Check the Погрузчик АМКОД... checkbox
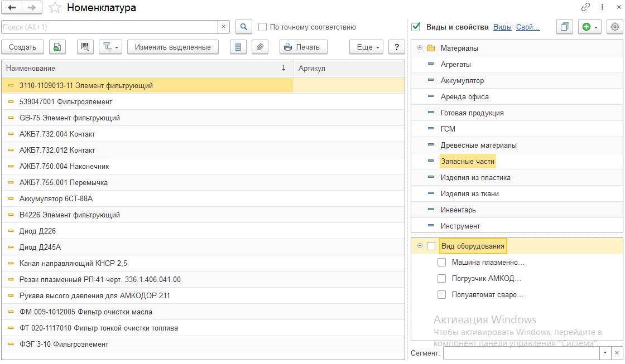 click(442, 278)
